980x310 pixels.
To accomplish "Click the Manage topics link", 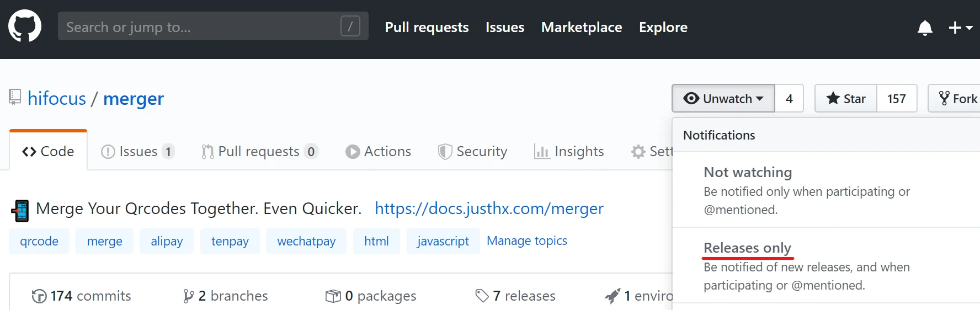I will 527,241.
